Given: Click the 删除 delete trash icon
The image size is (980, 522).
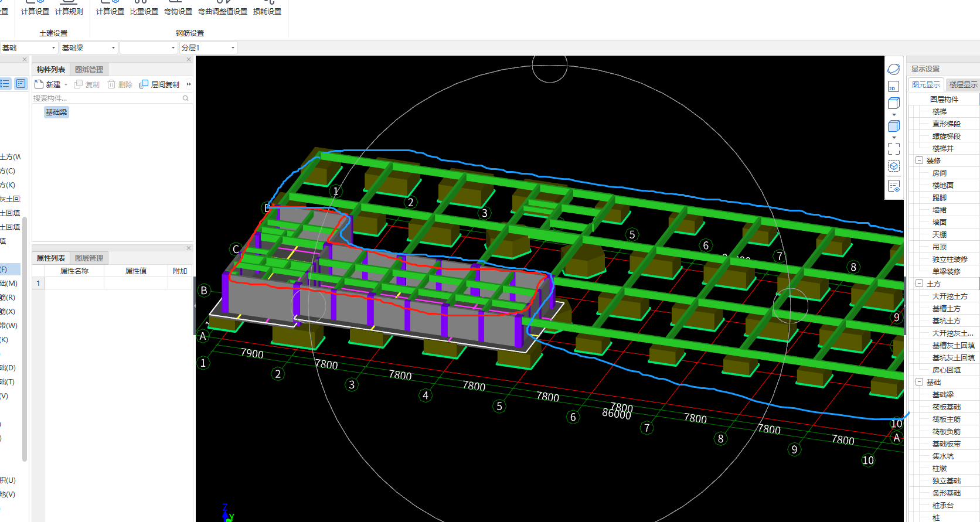Looking at the screenshot, I should click(x=111, y=84).
